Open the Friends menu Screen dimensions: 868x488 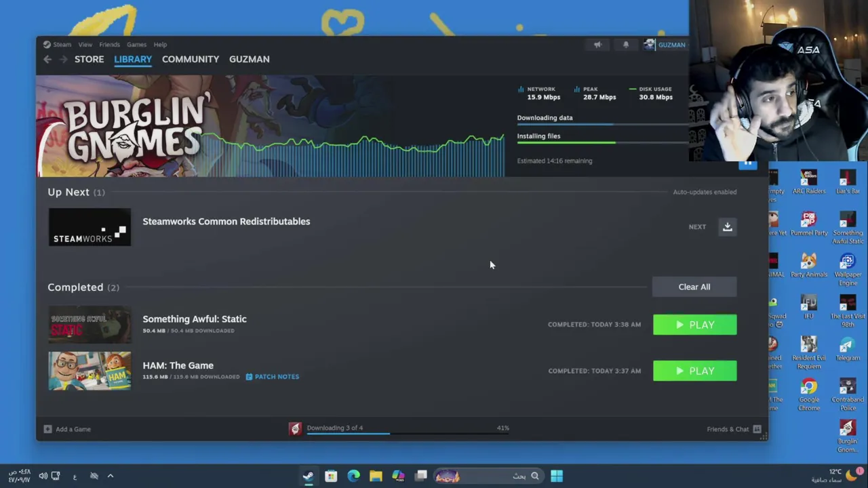click(109, 45)
